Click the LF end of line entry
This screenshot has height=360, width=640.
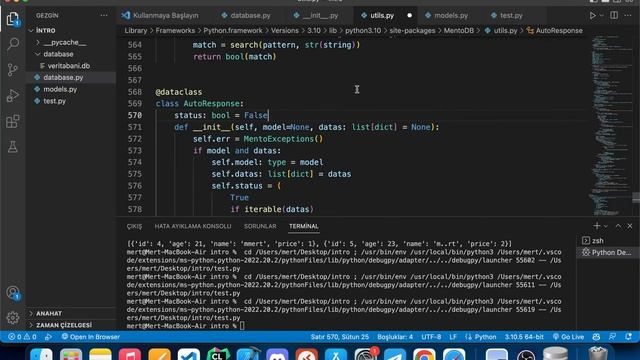(x=453, y=337)
